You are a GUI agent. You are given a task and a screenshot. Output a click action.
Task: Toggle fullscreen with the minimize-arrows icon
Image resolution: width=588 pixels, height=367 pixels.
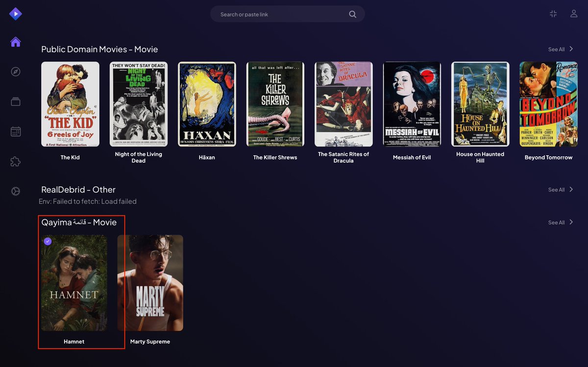coord(553,14)
